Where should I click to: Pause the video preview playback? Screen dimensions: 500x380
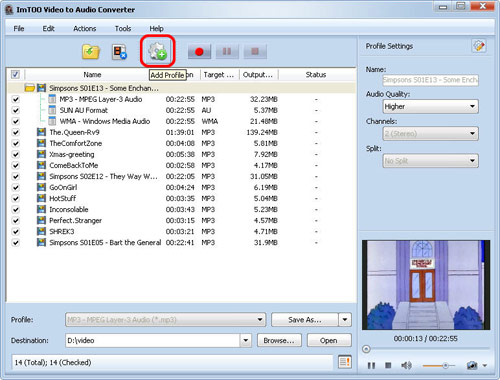[371, 366]
